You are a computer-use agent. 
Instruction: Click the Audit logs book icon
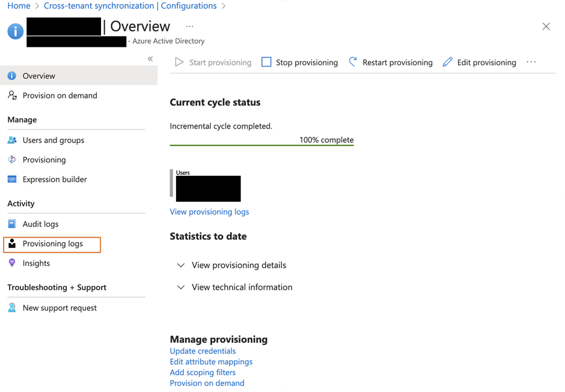[12, 224]
